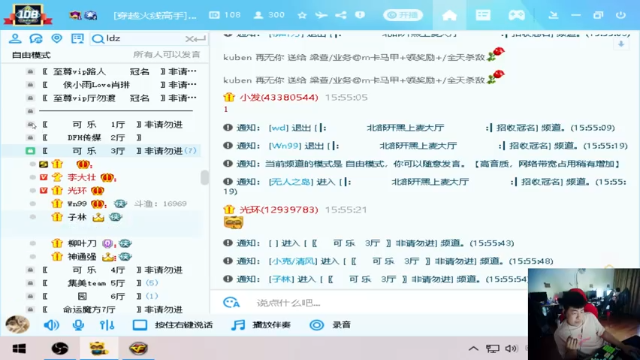Show hidden tray icons chevron
640x360 pixels.
[473, 349]
